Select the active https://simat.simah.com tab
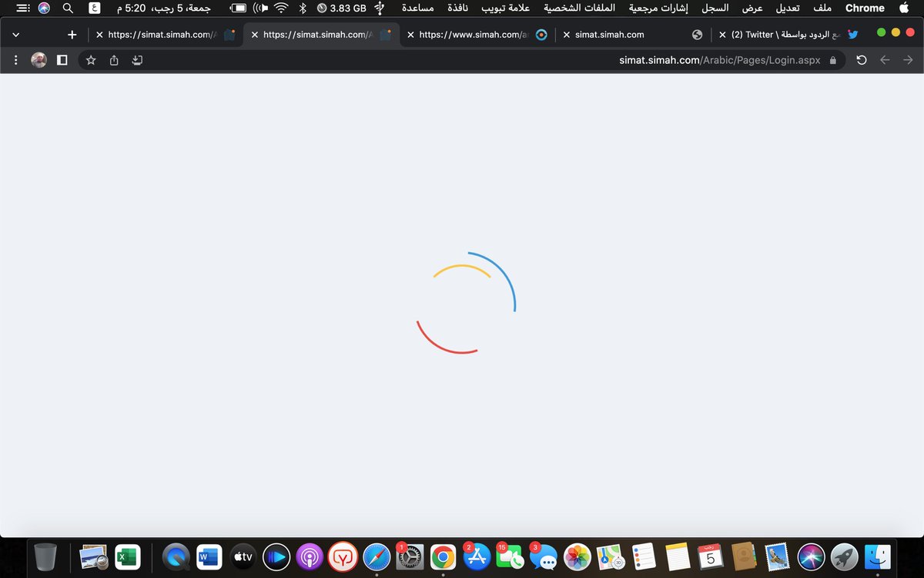The image size is (924, 578). [322, 35]
